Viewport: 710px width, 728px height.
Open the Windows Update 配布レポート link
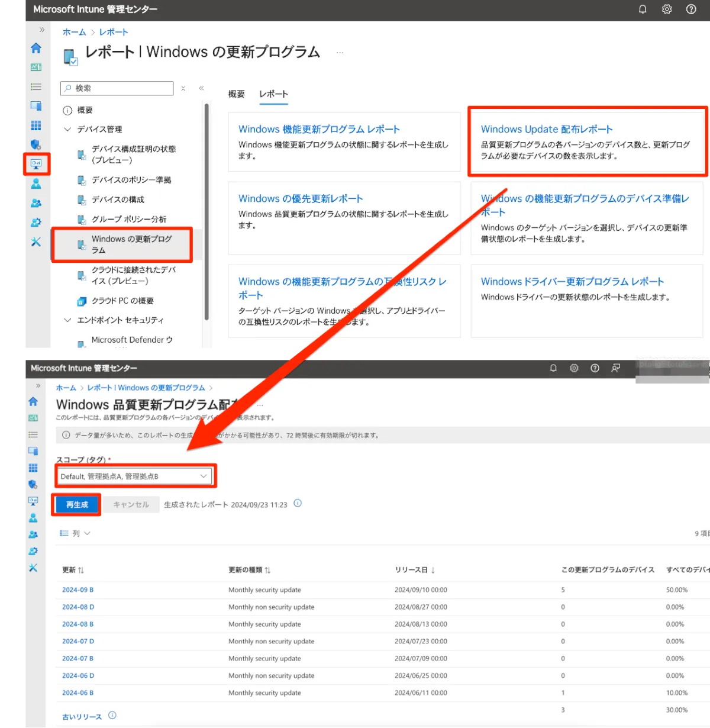[x=546, y=129]
